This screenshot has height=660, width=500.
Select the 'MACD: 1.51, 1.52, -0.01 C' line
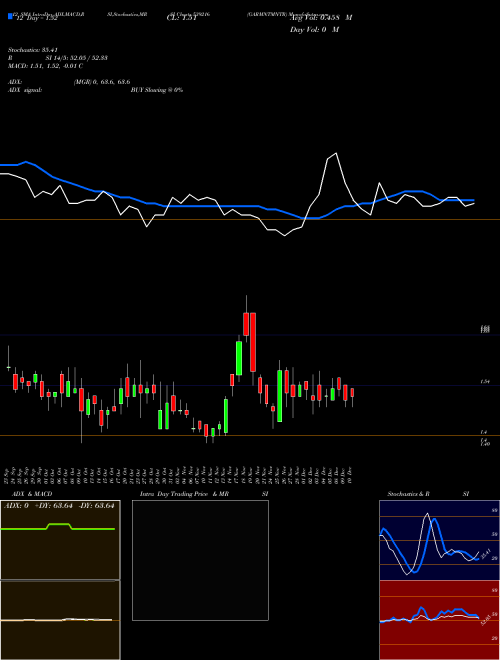[x=45, y=66]
